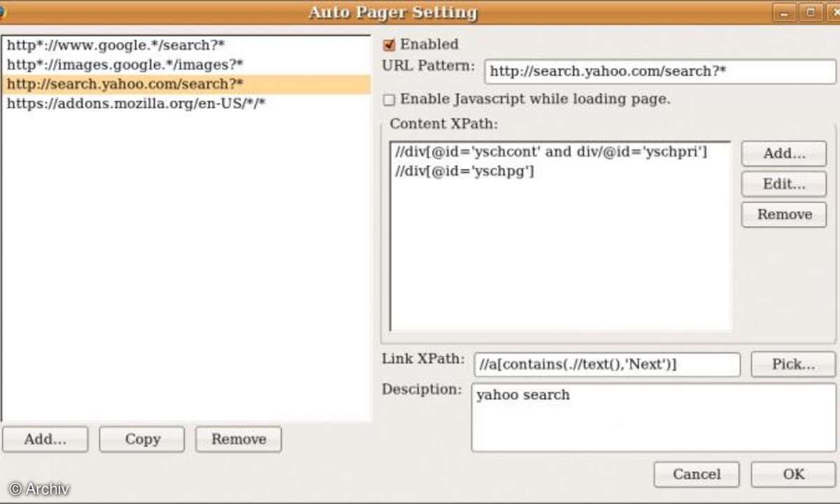Toggle the Enabled checkbox
The height and width of the screenshot is (504, 840).
[388, 45]
